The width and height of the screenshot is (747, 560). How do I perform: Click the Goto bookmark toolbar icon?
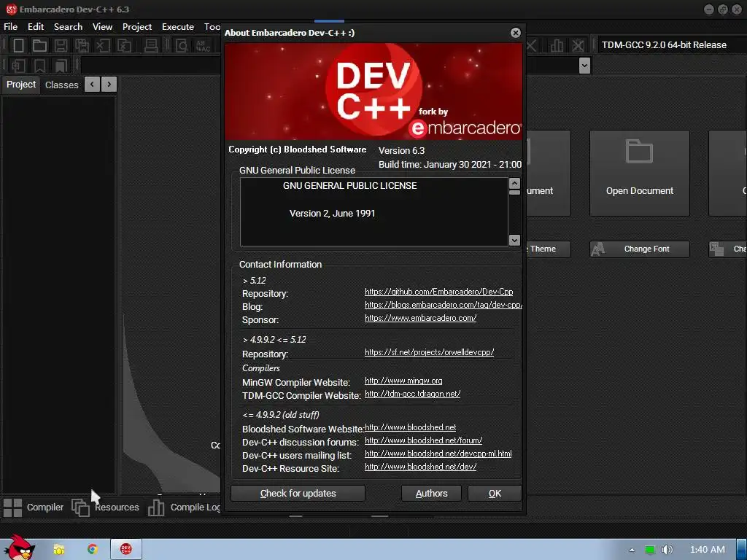(x=61, y=65)
